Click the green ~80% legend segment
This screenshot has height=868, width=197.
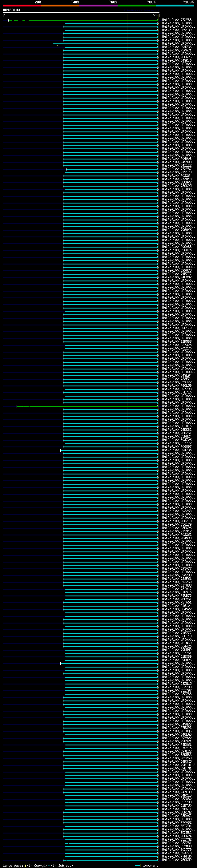coord(137,6)
